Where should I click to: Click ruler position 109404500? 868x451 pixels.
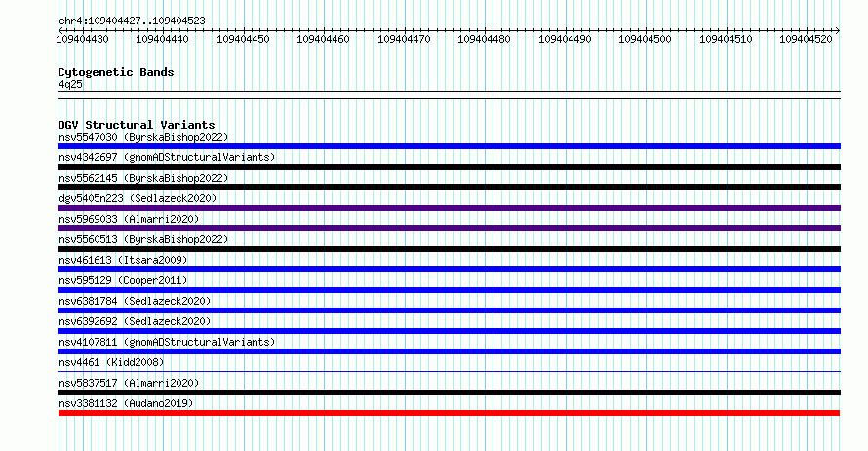pos(645,39)
